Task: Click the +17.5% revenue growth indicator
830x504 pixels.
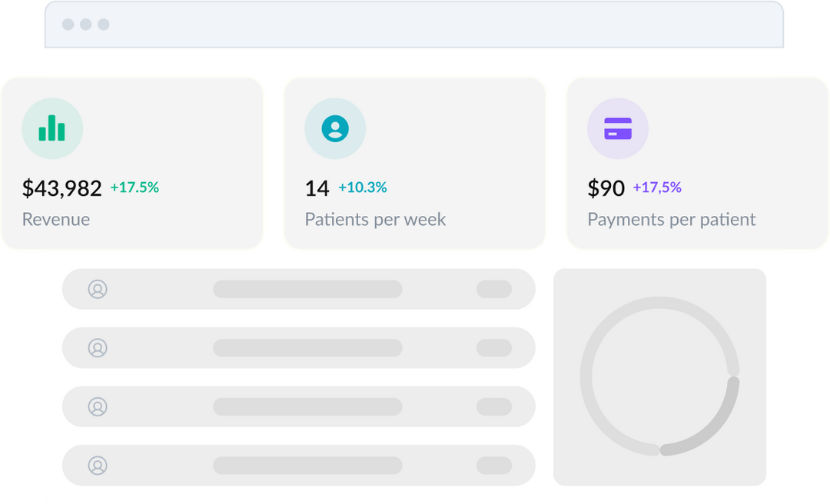Action: [x=134, y=187]
